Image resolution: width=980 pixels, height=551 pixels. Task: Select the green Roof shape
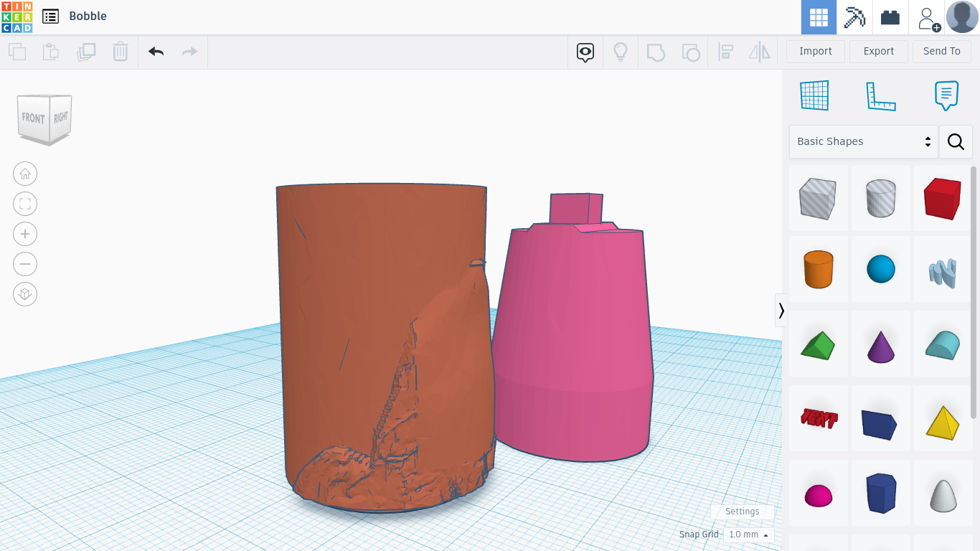pos(818,344)
